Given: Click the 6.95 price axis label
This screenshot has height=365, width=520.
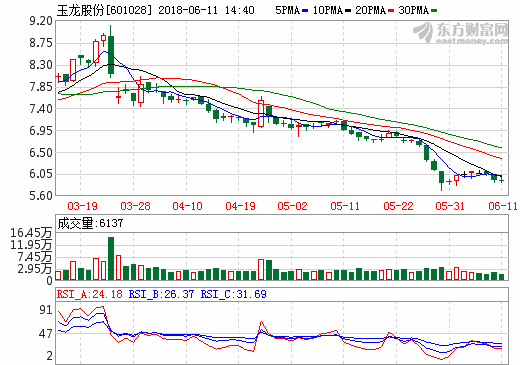Looking at the screenshot, I should [x=41, y=131].
